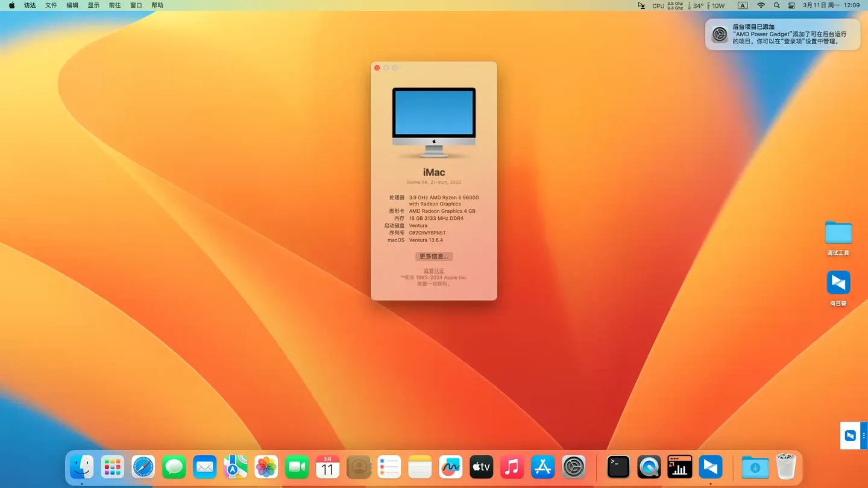Open the 向日葵 app on the desktop

point(838,283)
